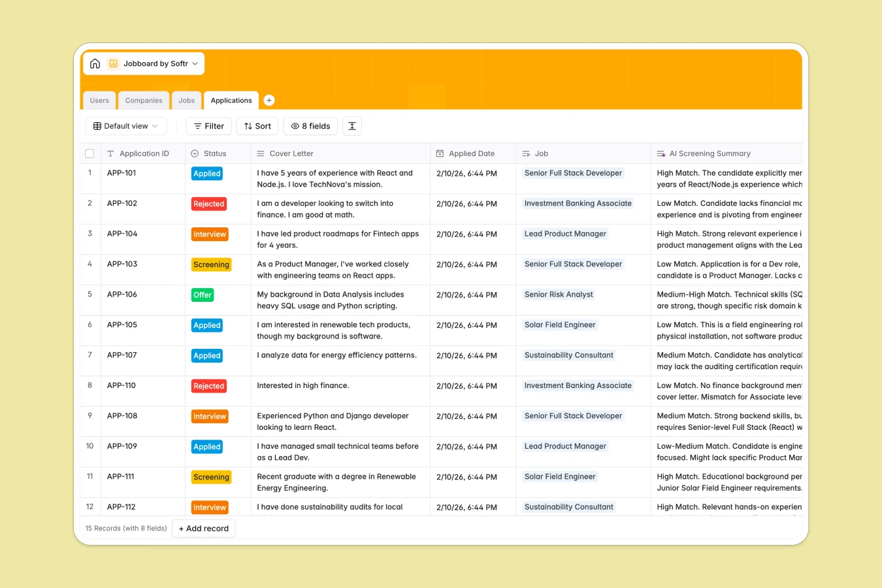Click the circle icon in Status column header

coord(193,153)
